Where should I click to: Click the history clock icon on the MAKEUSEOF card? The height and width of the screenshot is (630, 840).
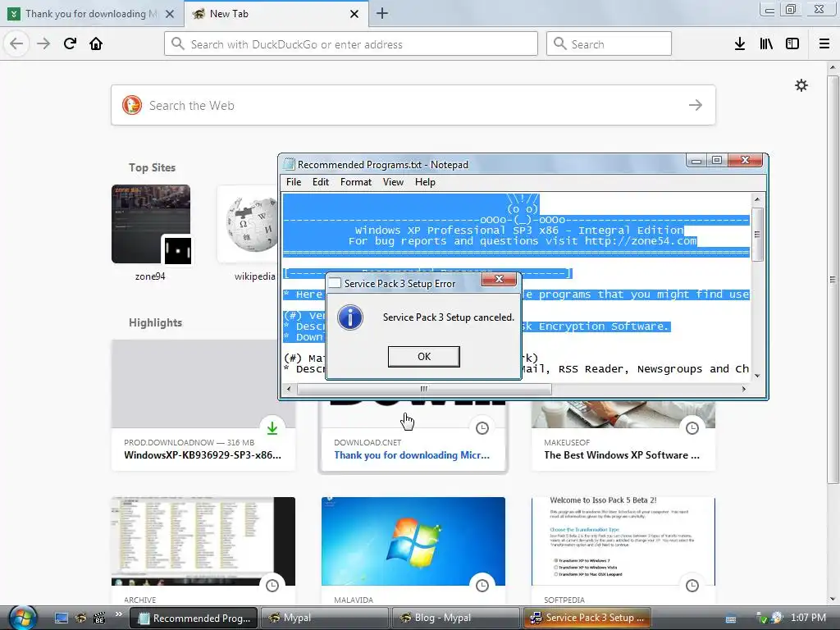tap(692, 428)
